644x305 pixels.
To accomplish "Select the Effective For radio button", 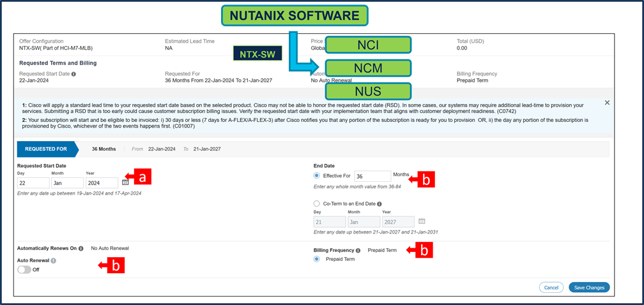I will pyautogui.click(x=316, y=175).
